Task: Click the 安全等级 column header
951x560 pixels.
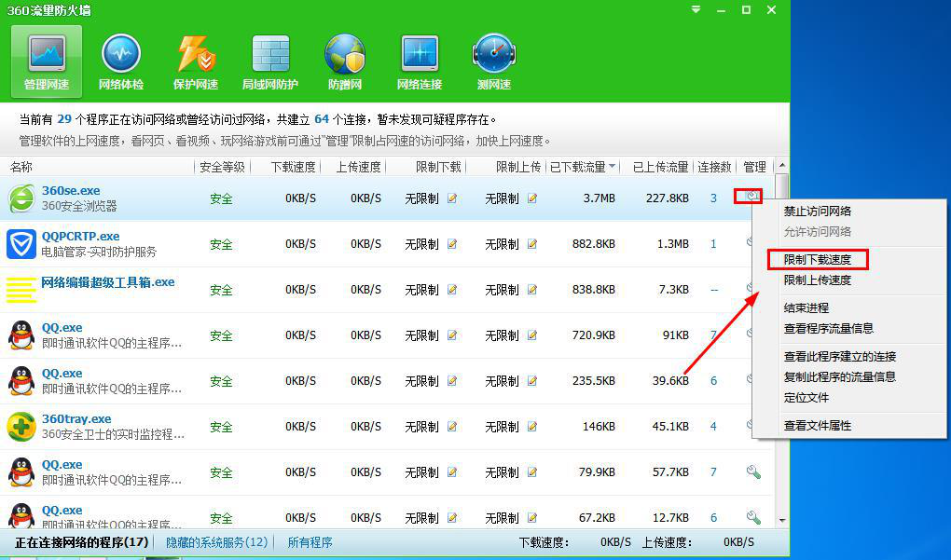Action: click(x=222, y=167)
